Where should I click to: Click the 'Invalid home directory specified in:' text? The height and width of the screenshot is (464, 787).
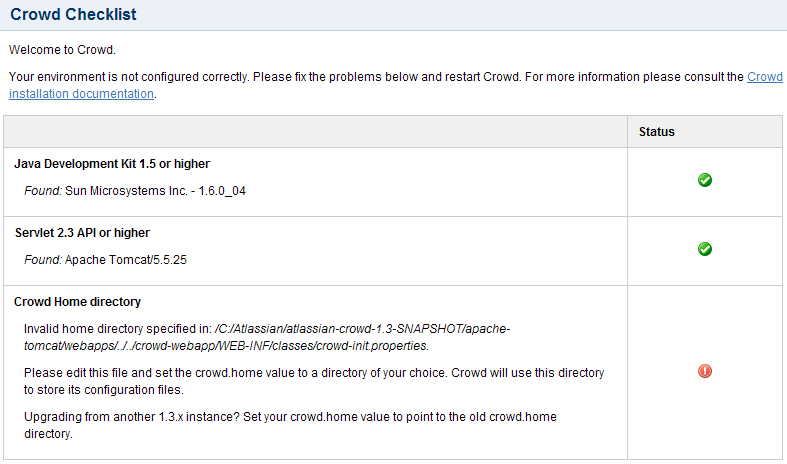click(116, 329)
